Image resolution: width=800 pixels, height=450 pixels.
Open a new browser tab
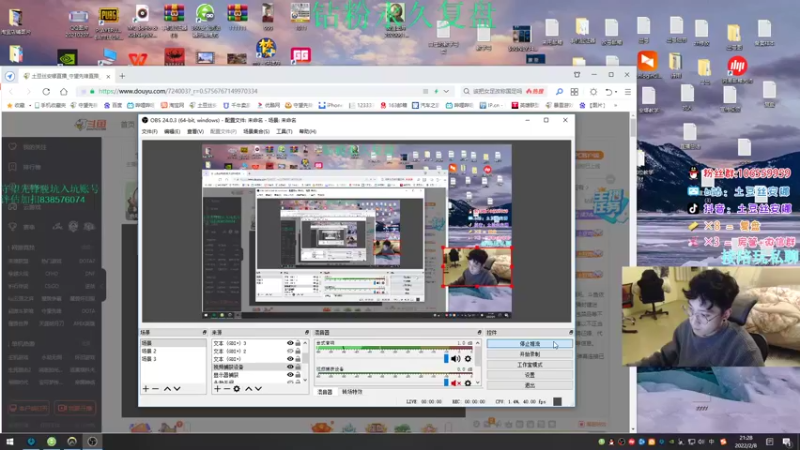122,76
